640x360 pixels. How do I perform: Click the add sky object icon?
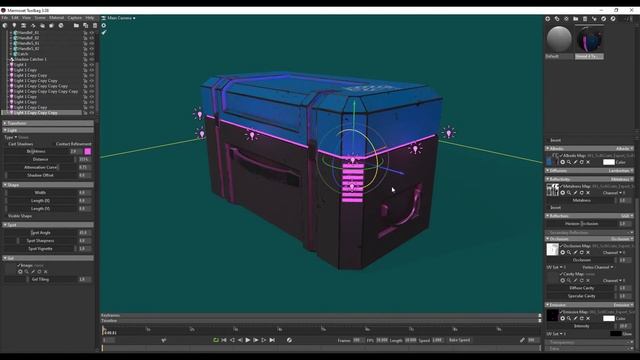coord(5,26)
